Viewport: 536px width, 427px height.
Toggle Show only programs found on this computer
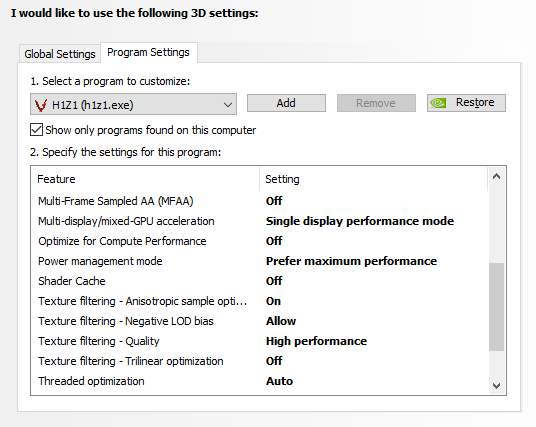point(36,130)
